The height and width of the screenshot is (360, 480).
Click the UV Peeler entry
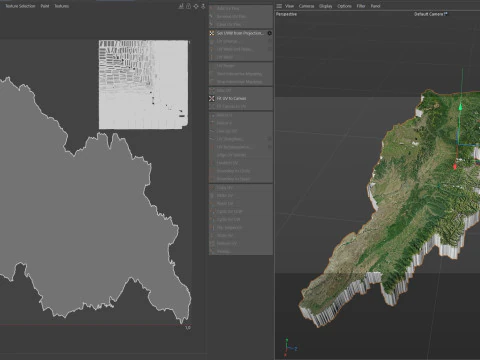click(240, 66)
